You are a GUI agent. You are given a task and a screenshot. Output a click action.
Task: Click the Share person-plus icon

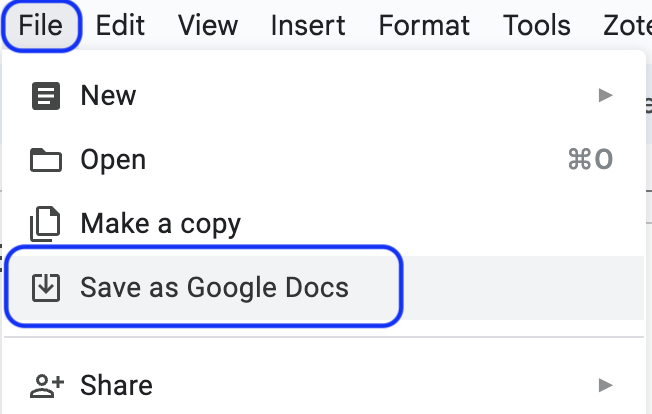pyautogui.click(x=47, y=386)
